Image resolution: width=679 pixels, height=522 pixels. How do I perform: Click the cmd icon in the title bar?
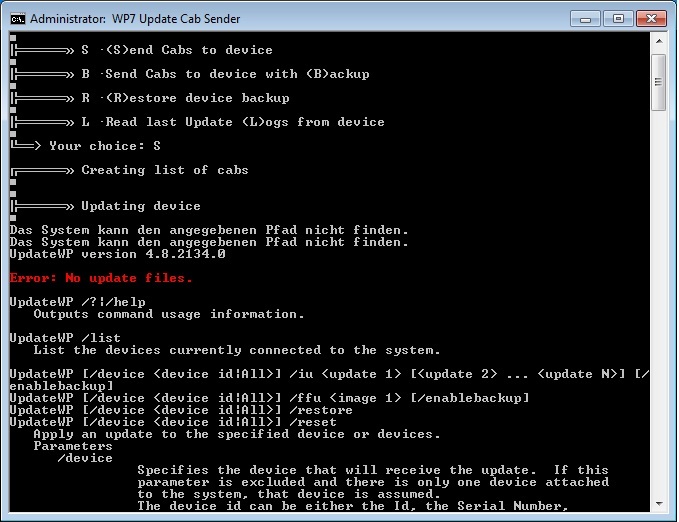[18, 19]
